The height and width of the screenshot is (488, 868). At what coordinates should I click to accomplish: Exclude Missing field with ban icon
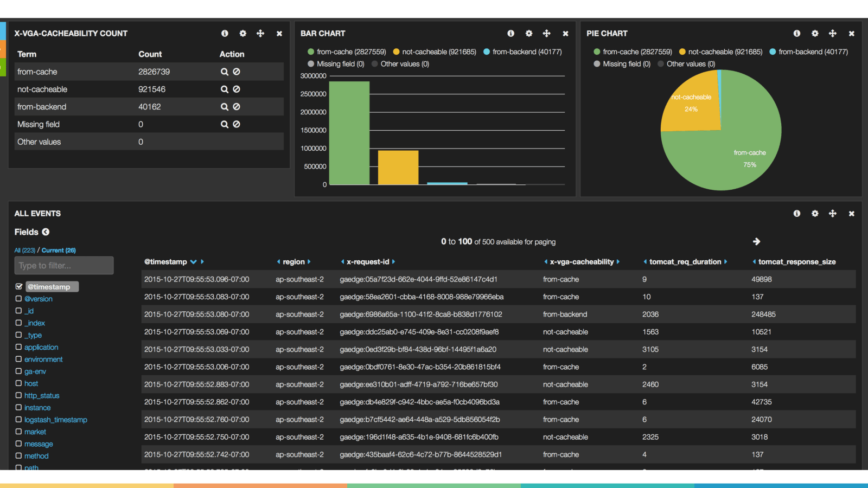tap(237, 124)
